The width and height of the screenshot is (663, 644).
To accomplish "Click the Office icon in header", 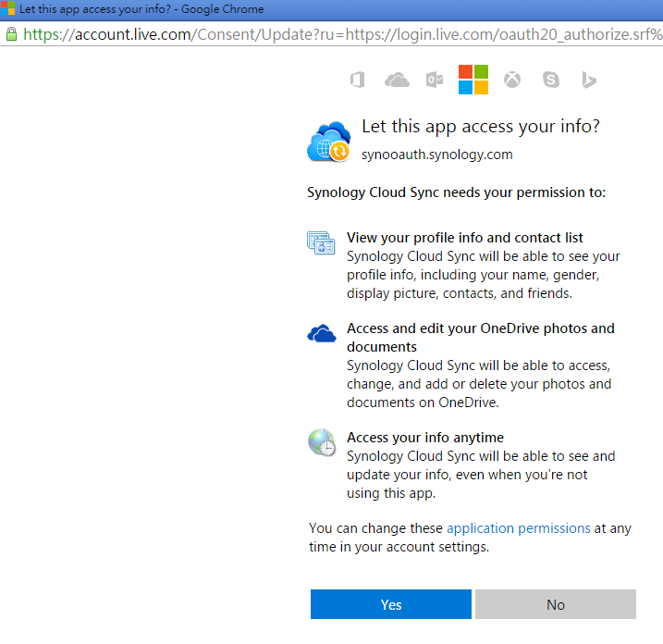I will pyautogui.click(x=357, y=80).
